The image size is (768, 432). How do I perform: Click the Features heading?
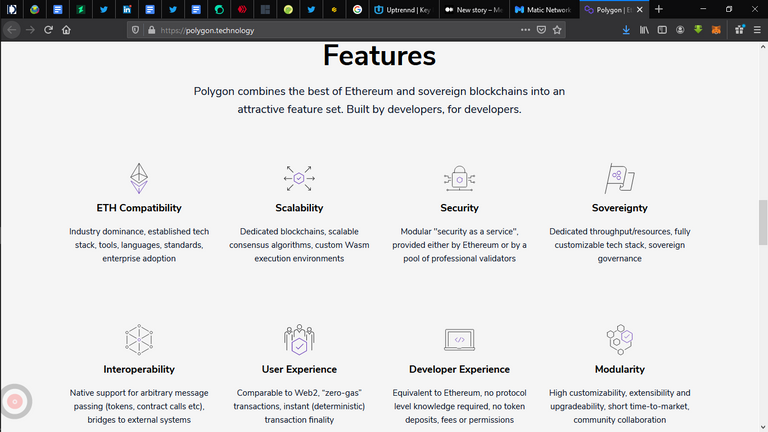379,55
